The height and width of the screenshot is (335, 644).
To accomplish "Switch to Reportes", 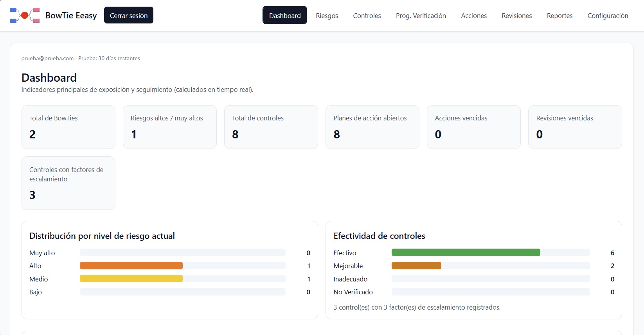I will tap(559, 16).
